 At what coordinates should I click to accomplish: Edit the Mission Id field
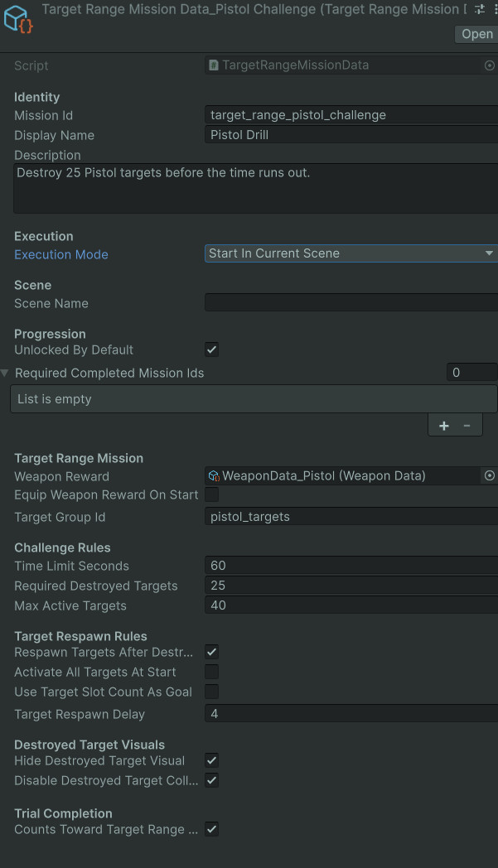tap(351, 115)
